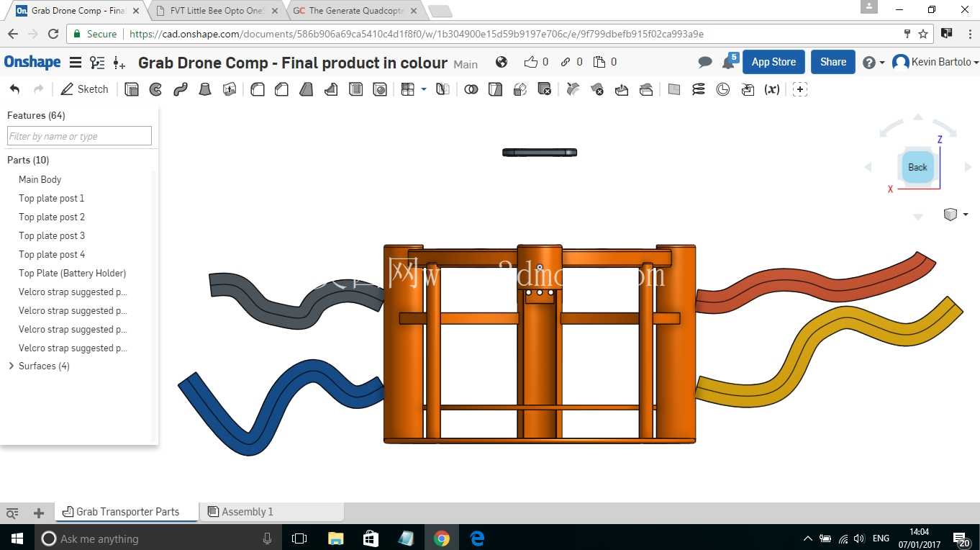Select the Helix tool

[x=699, y=89]
